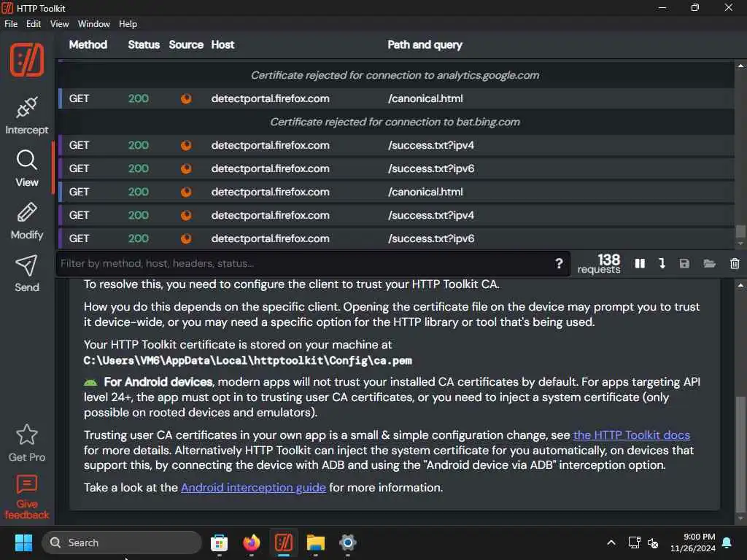Click the Source column header

pos(186,44)
